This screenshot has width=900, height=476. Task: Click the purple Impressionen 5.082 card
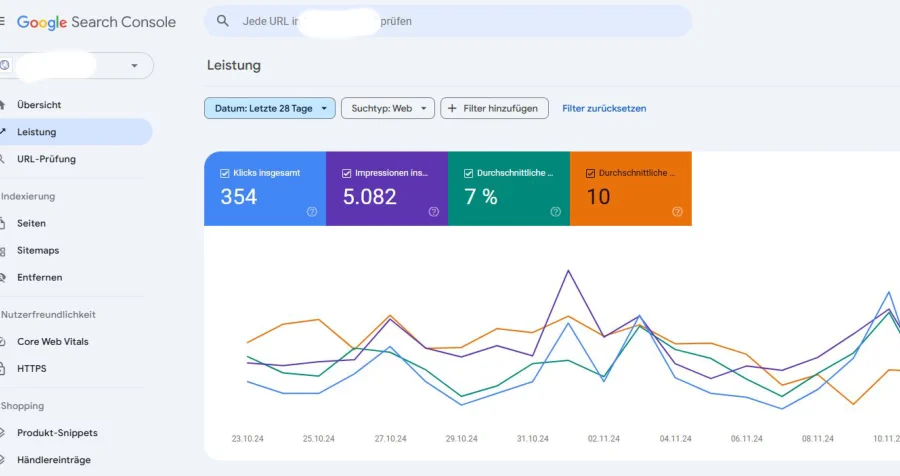387,188
